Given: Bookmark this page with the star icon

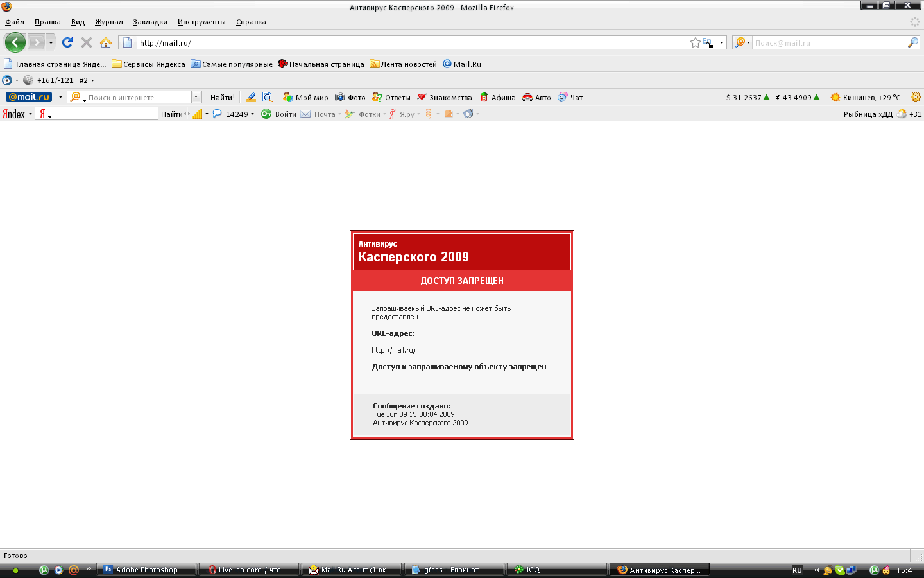Looking at the screenshot, I should tap(695, 43).
